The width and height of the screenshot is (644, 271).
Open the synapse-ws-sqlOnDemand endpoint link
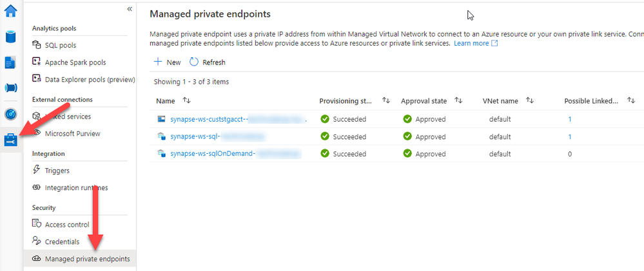point(213,154)
